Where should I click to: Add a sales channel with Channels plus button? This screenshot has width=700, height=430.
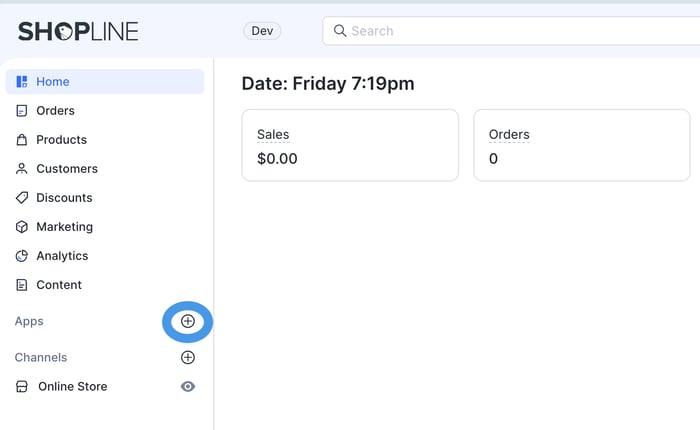pos(188,357)
